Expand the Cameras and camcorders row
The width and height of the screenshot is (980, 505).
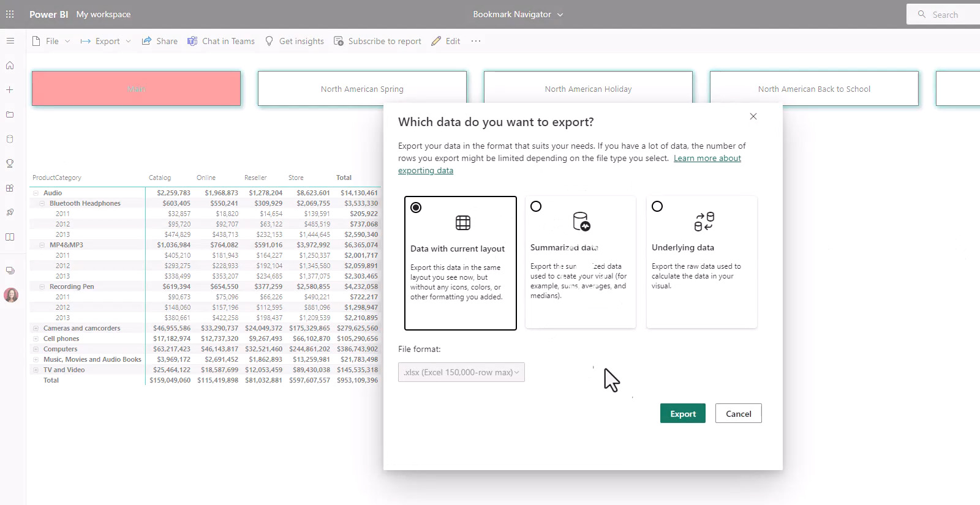click(x=36, y=328)
